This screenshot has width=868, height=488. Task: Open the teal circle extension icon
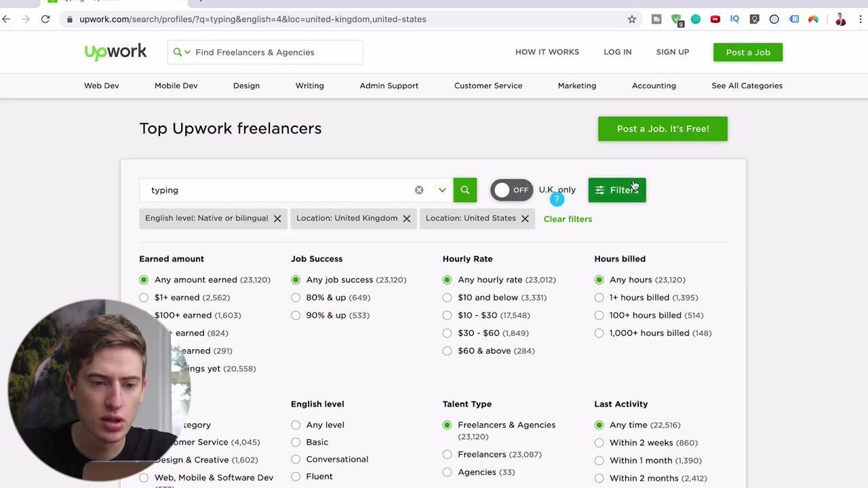click(696, 19)
